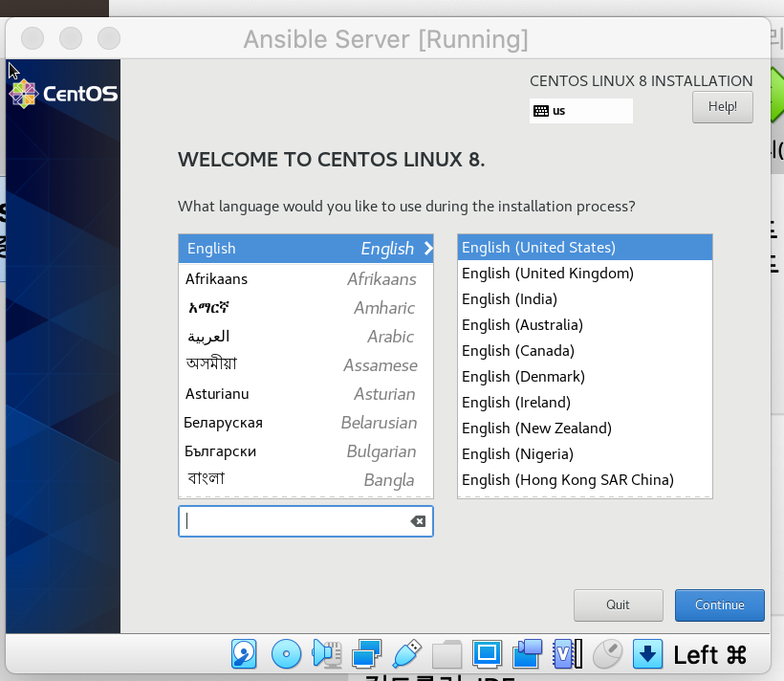
Task: Select Arabic in the language list
Action: (306, 337)
